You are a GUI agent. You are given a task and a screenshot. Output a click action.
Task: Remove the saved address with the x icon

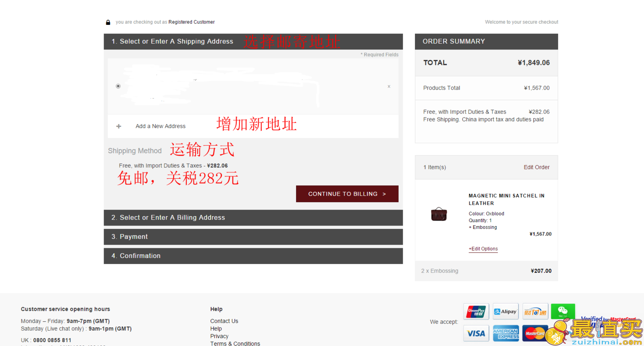(x=389, y=86)
